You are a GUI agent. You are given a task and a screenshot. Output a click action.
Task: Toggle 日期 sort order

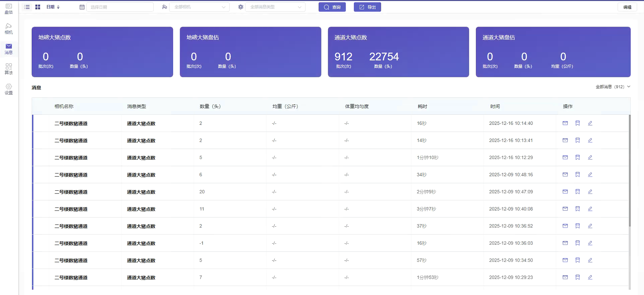53,7
